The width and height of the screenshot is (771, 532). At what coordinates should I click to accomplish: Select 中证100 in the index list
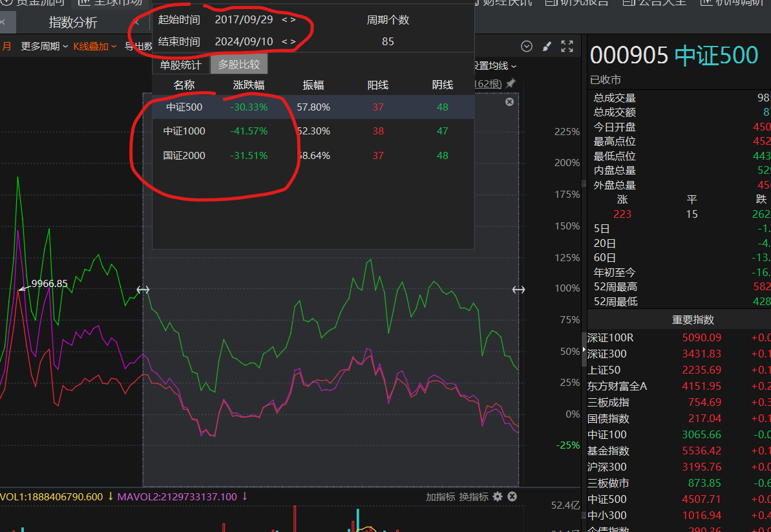(607, 434)
